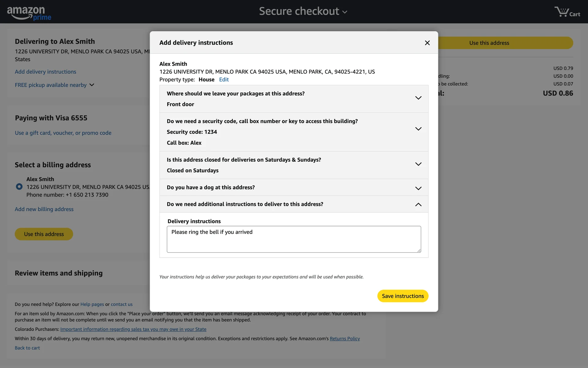588x368 pixels.
Task: Close the delivery instructions dialog
Action: click(427, 43)
